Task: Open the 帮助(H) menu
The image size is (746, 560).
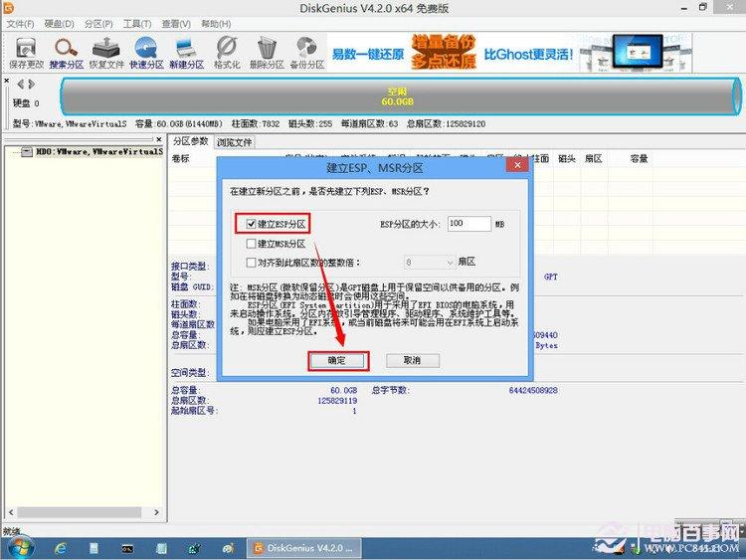Action: (x=216, y=24)
